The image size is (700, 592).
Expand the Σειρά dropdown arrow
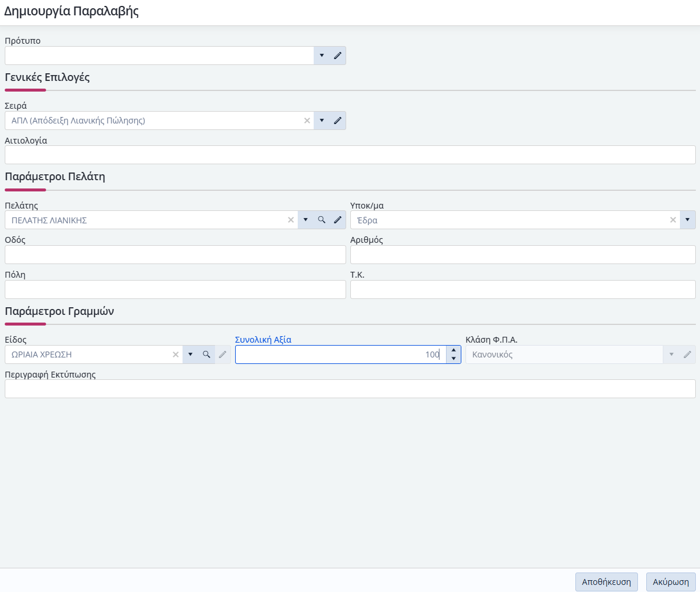click(321, 121)
